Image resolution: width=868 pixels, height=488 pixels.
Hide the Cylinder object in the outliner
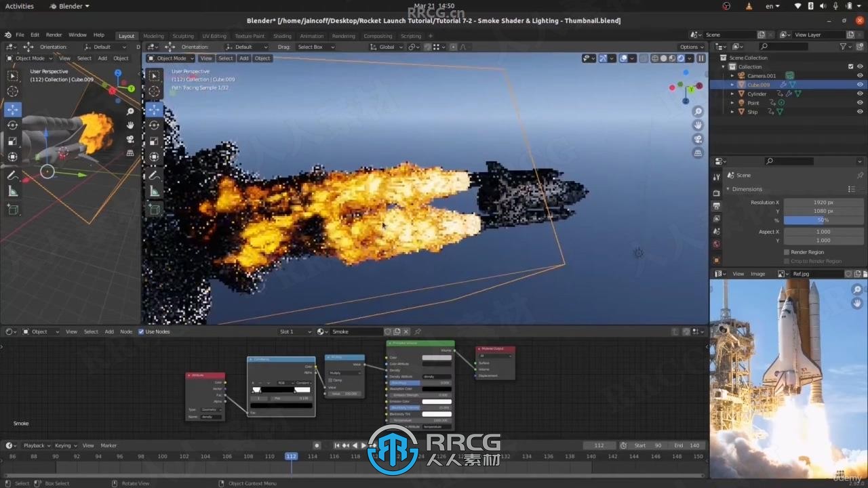(x=860, y=94)
